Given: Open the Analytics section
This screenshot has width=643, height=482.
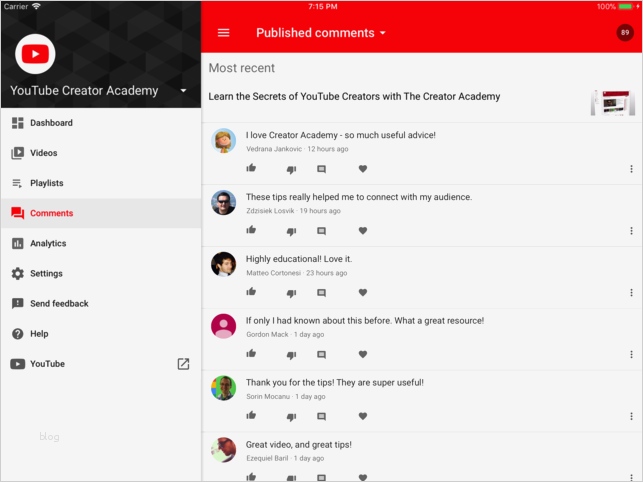Looking at the screenshot, I should pyautogui.click(x=101, y=243).
